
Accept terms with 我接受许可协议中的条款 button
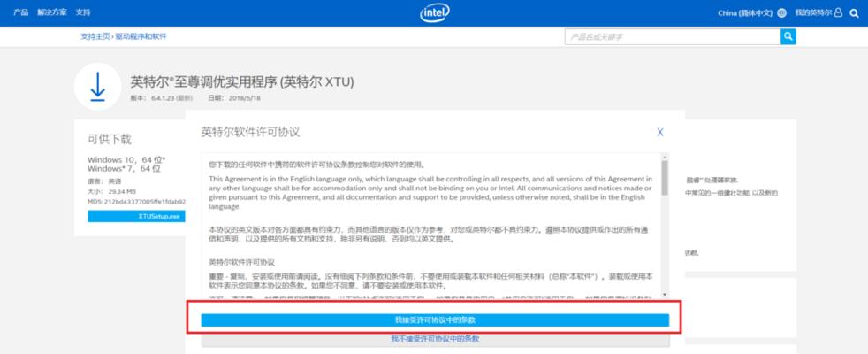(x=435, y=320)
